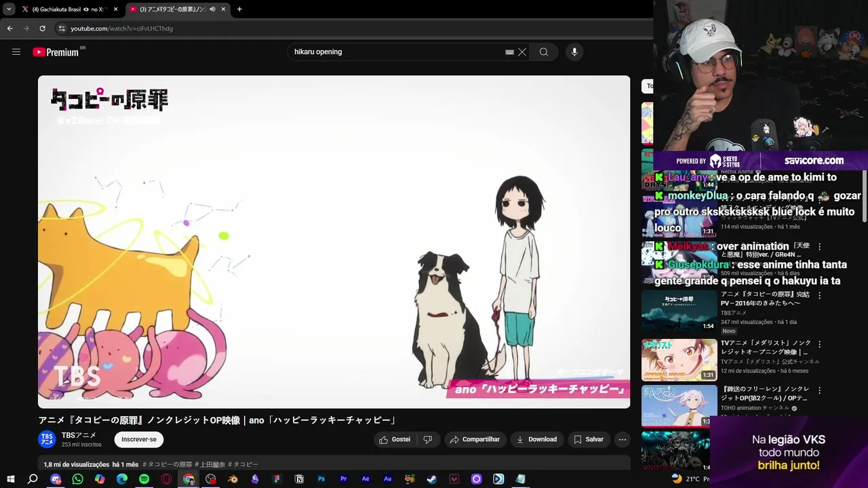Click Salvar save button
This screenshot has height=488, width=868.
coord(589,439)
